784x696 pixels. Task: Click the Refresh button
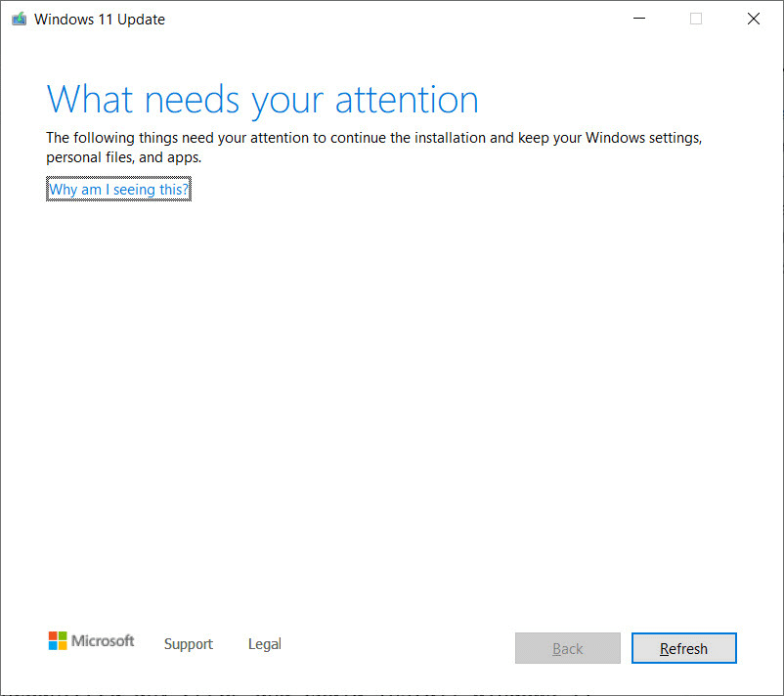coord(683,648)
